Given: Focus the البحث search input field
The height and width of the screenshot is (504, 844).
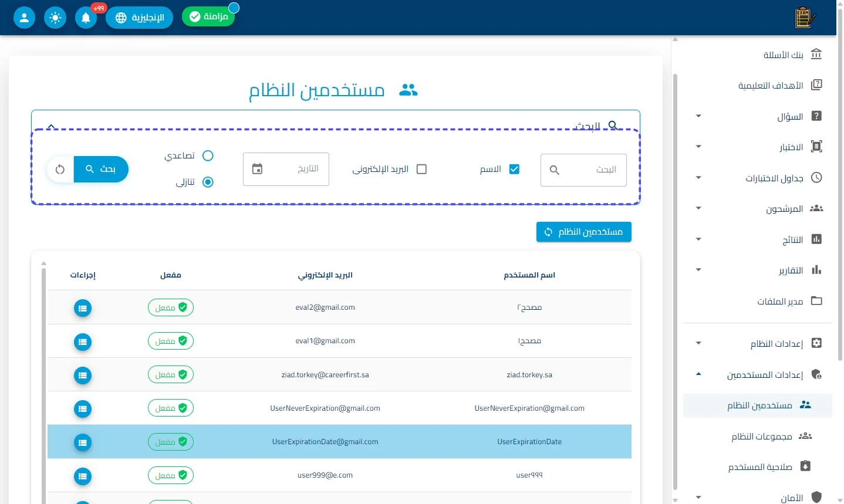Looking at the screenshot, I should 583,170.
